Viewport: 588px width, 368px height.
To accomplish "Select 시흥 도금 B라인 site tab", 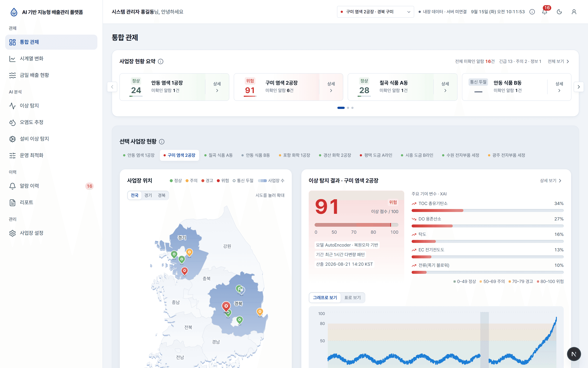I will tap(417, 155).
